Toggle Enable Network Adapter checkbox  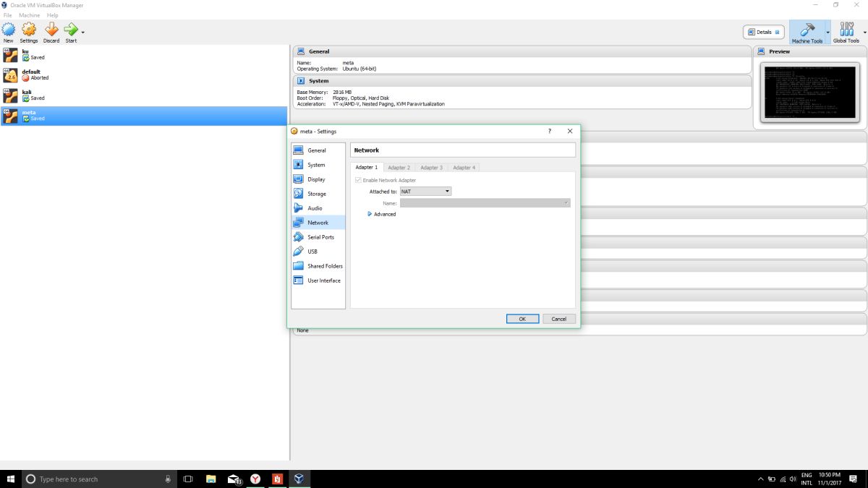pos(358,180)
